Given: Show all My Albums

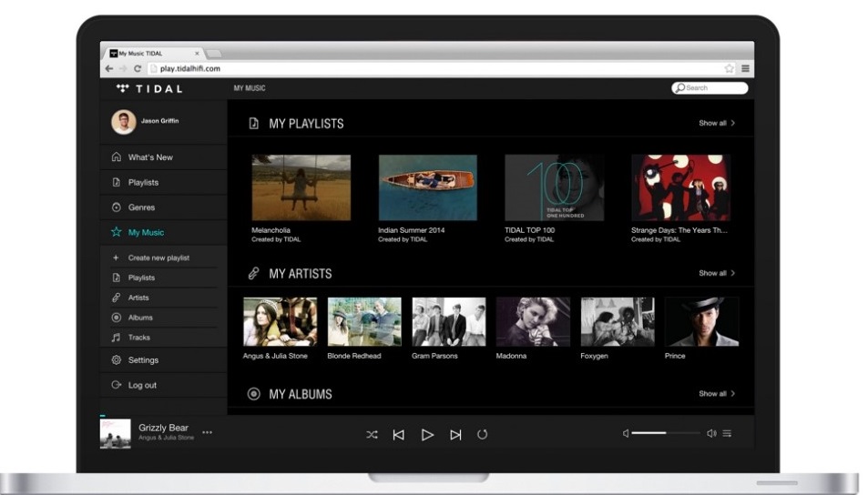Looking at the screenshot, I should click(x=717, y=393).
